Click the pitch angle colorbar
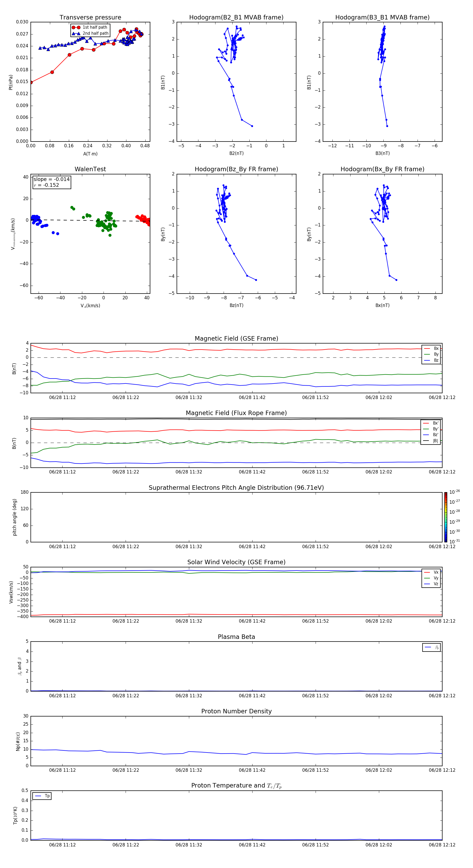 pos(445,517)
